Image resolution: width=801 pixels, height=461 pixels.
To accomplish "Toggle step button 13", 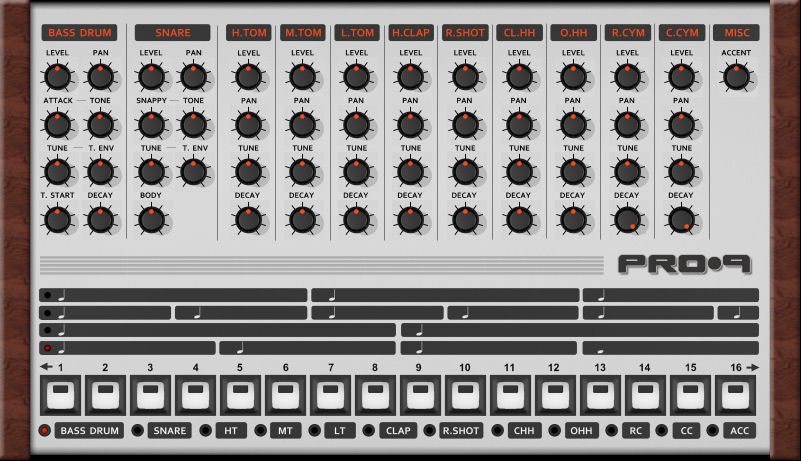I will 600,395.
